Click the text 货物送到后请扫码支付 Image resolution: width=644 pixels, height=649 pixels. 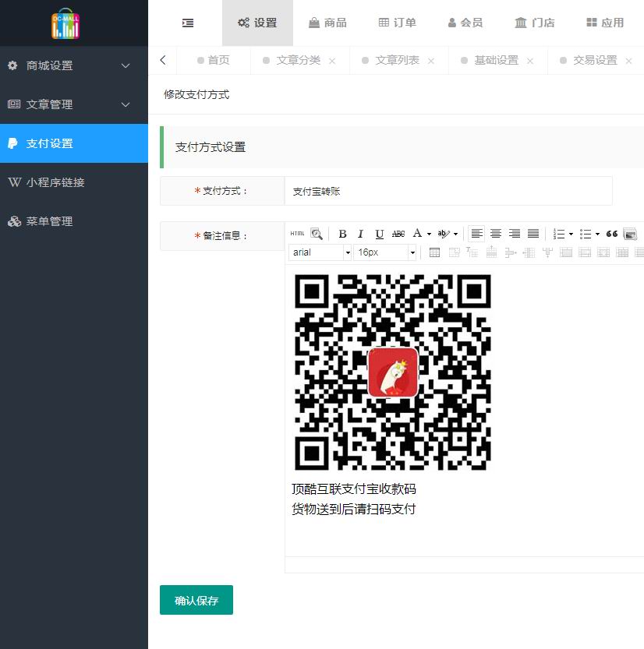(x=354, y=509)
